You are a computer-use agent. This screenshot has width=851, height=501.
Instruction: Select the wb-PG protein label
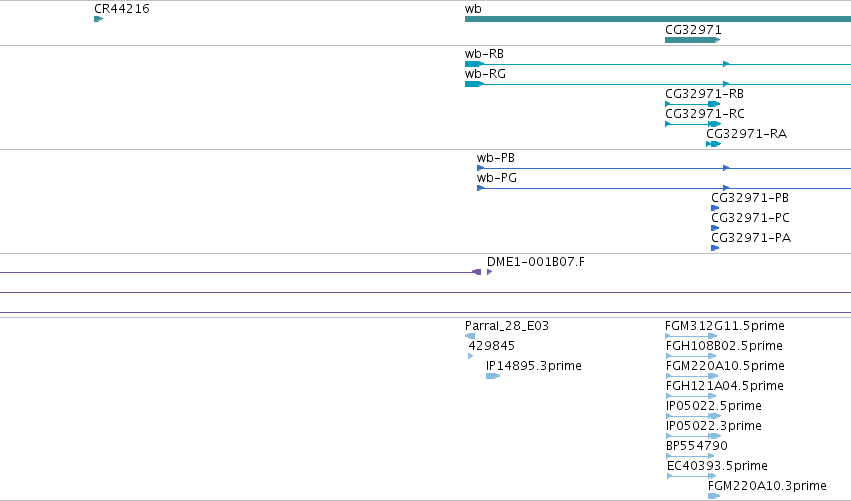tap(497, 178)
